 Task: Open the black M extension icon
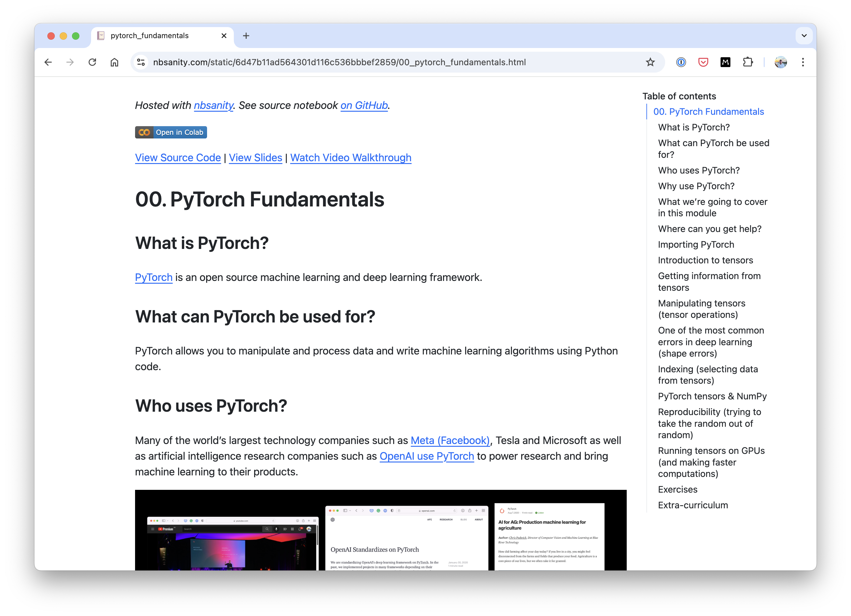click(x=725, y=62)
